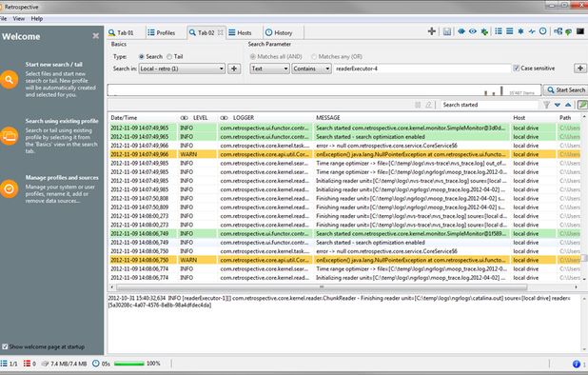
Task: Click 'Start new search / tail' link
Action: tap(53, 65)
